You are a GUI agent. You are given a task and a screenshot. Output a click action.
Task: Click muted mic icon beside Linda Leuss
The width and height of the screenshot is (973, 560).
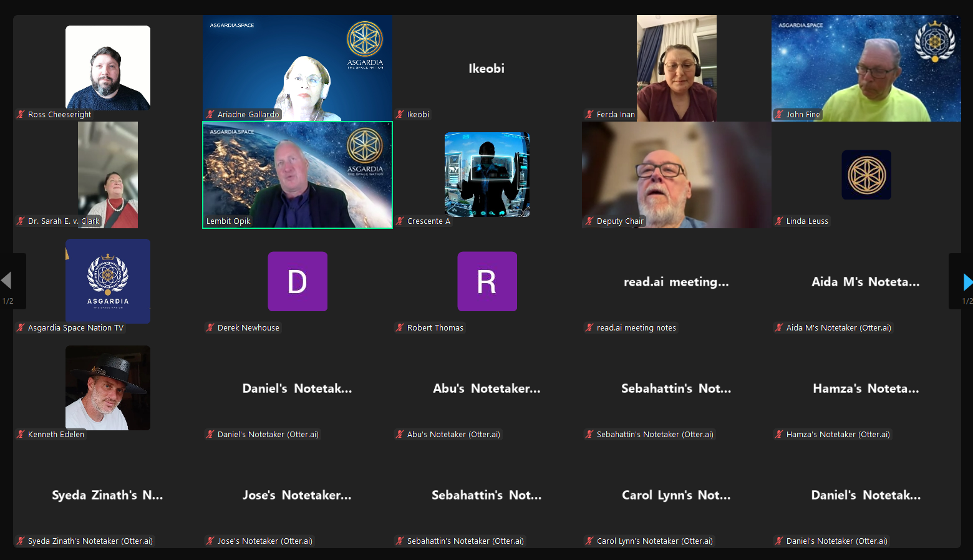click(779, 221)
